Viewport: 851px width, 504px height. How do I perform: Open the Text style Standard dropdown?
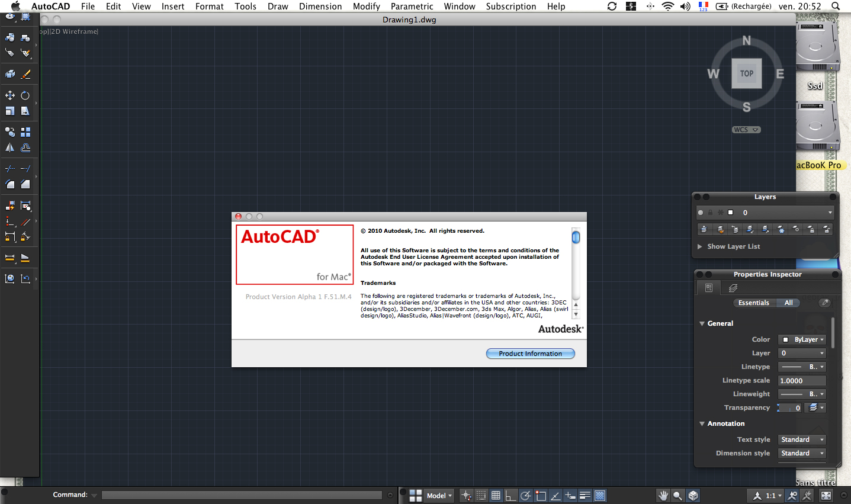pyautogui.click(x=802, y=439)
